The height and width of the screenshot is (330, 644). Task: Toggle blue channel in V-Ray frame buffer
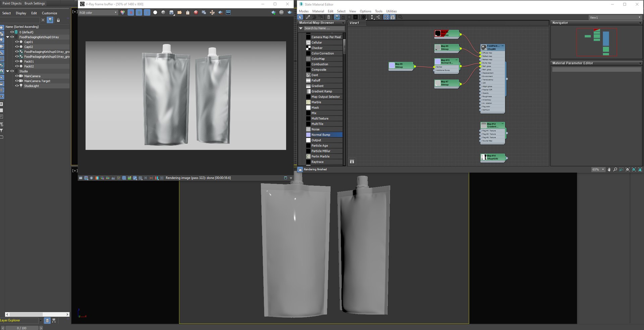(x=147, y=12)
